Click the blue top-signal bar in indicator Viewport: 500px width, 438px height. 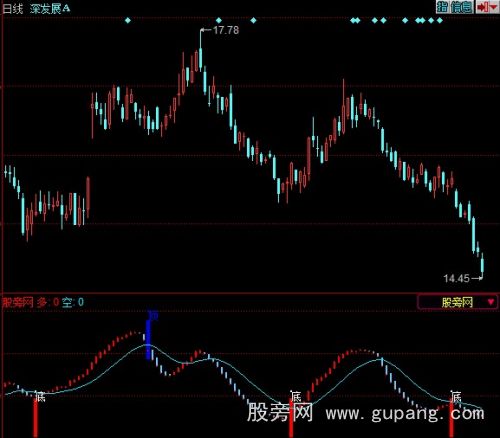(148, 339)
